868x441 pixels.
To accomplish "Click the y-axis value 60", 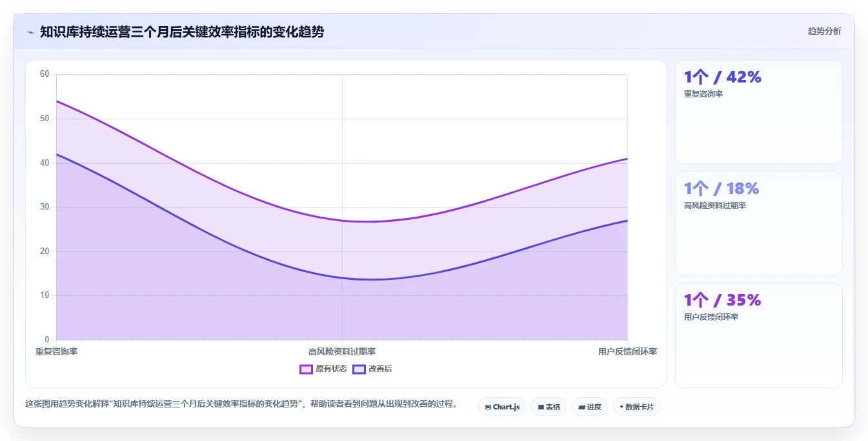I will [x=45, y=74].
